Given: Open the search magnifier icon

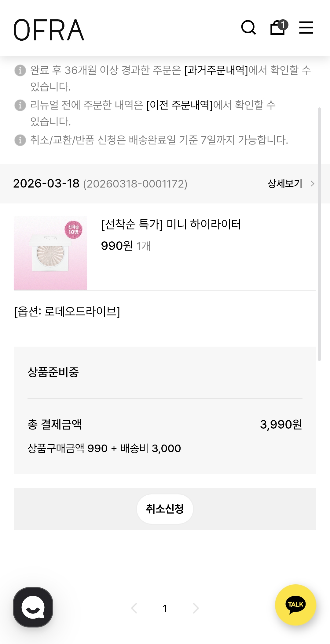Looking at the screenshot, I should click(x=248, y=28).
